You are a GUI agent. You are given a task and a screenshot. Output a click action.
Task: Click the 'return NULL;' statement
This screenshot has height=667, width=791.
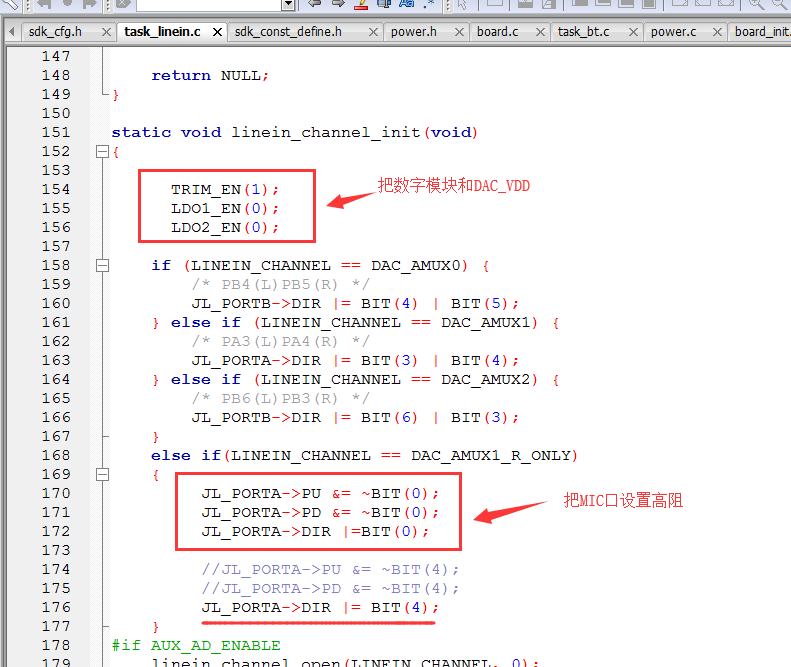pyautogui.click(x=210, y=76)
